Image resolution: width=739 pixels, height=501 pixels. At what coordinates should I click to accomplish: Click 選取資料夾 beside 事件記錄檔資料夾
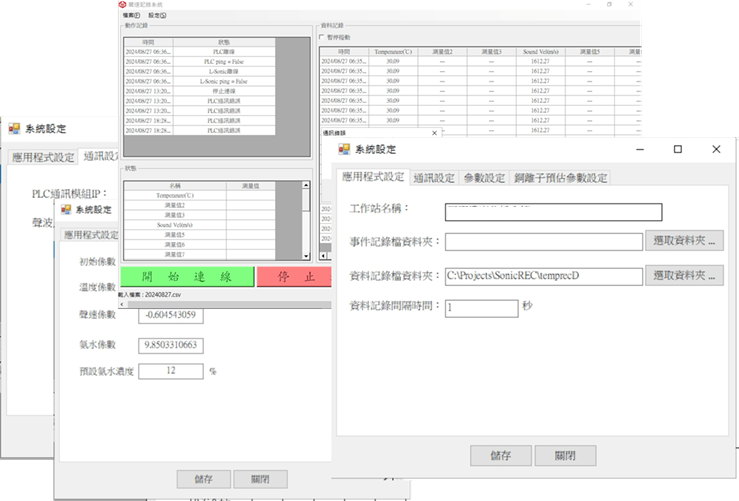pos(685,241)
